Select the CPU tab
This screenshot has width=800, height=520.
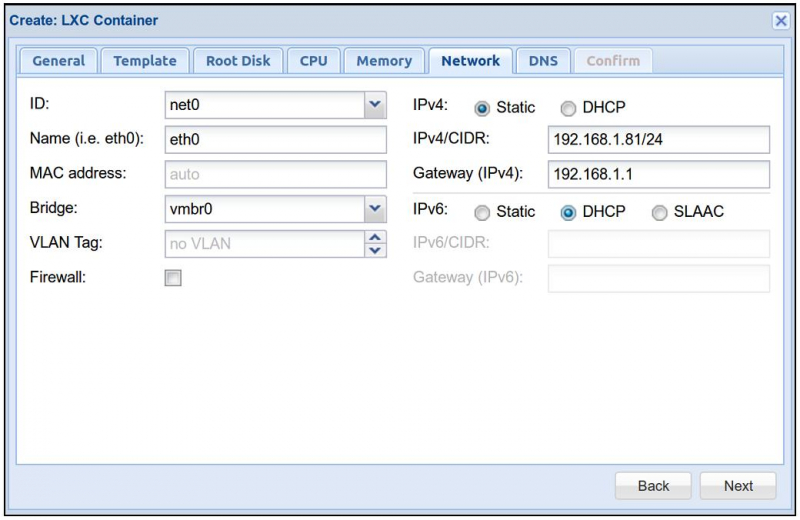(x=313, y=61)
